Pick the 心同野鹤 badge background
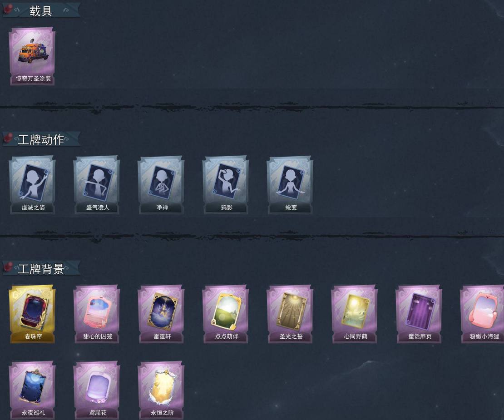The width and height of the screenshot is (504, 420). point(355,314)
